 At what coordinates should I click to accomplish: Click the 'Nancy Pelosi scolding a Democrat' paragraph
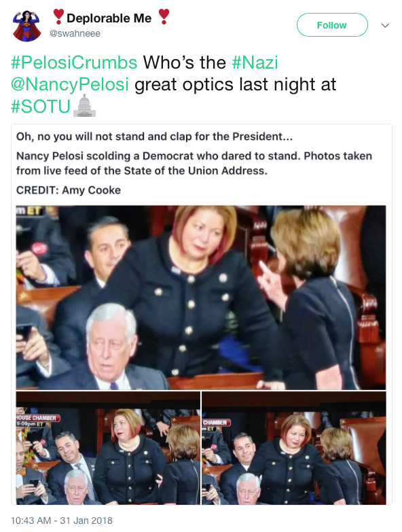(194, 163)
